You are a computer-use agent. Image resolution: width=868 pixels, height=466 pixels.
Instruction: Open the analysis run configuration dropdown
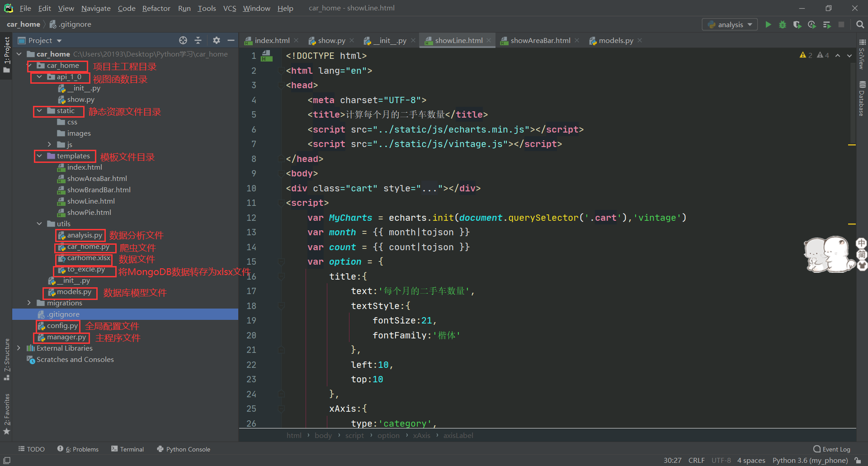point(730,24)
